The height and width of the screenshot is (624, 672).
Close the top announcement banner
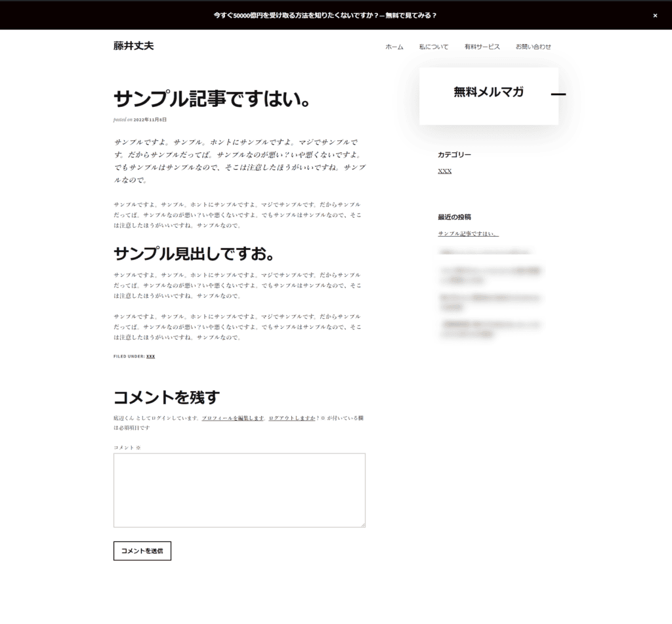pyautogui.click(x=655, y=16)
